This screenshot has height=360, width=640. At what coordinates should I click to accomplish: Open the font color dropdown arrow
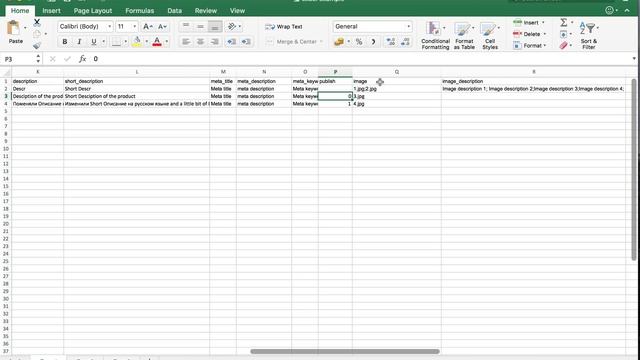pyautogui.click(x=167, y=42)
